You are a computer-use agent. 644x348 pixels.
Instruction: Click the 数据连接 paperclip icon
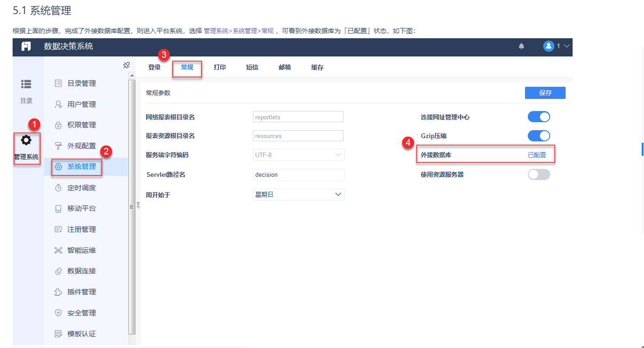click(x=58, y=271)
